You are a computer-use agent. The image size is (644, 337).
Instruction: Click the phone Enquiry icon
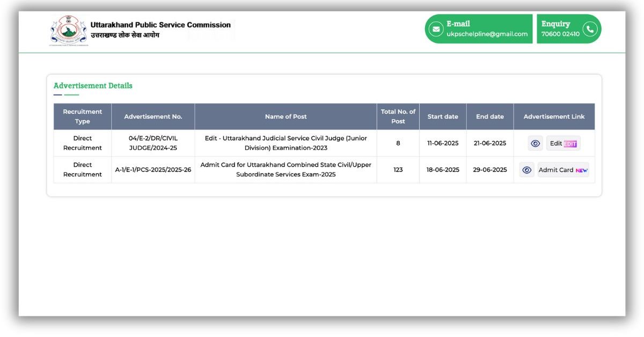[x=590, y=29]
